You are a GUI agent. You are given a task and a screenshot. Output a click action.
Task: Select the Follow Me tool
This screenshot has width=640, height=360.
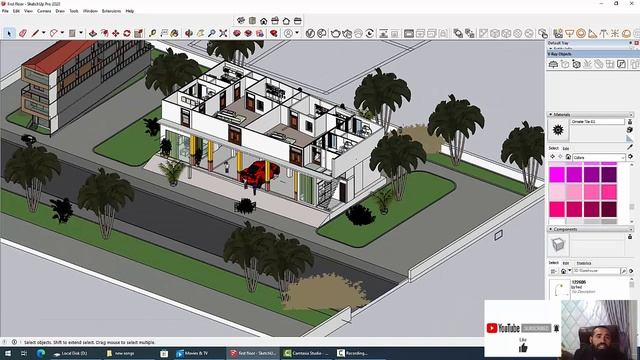tap(104, 33)
